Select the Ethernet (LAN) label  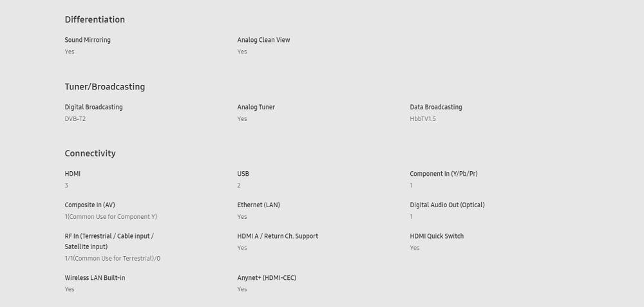(x=258, y=205)
